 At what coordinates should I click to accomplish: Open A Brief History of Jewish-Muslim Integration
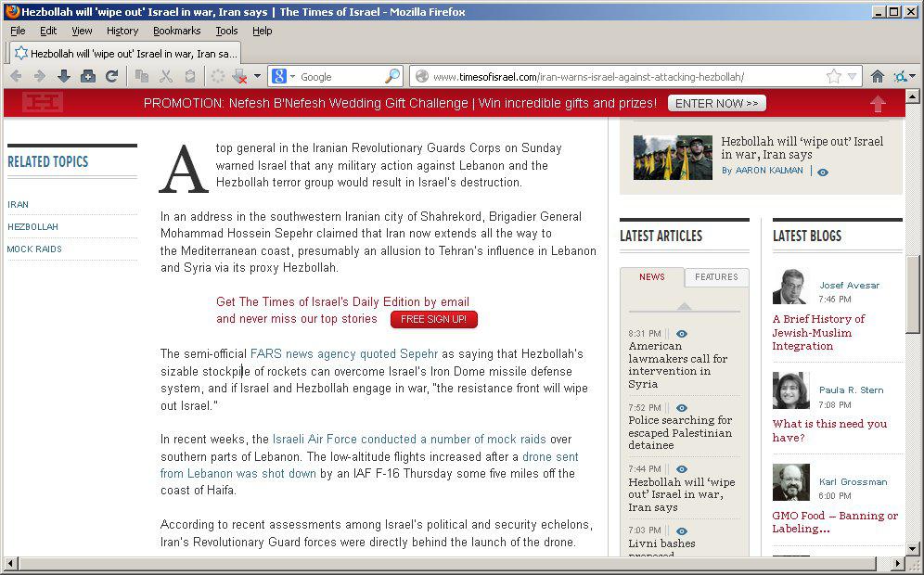818,332
